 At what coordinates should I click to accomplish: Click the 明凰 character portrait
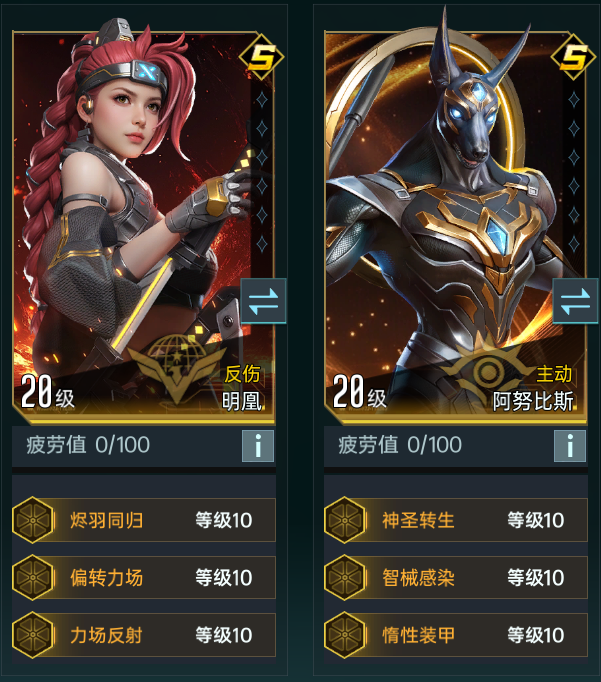point(144,226)
